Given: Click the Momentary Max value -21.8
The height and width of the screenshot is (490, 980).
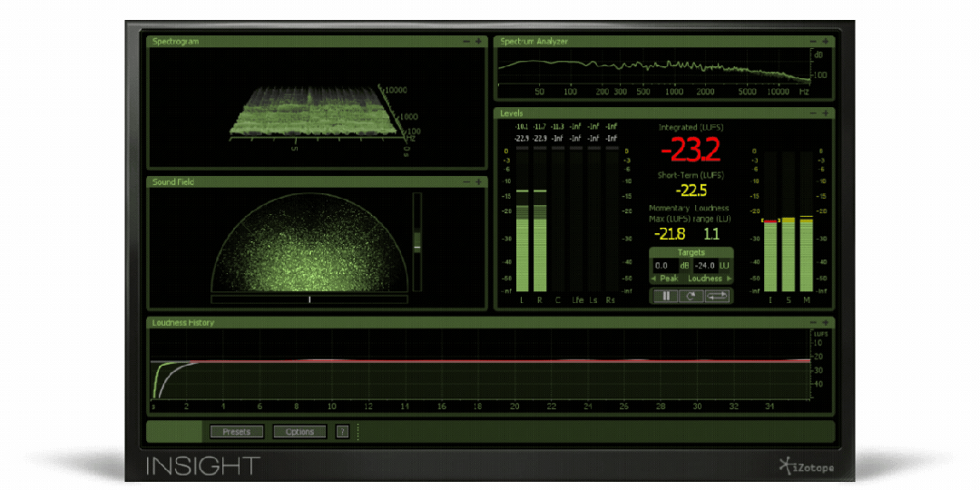Looking at the screenshot, I should click(670, 234).
